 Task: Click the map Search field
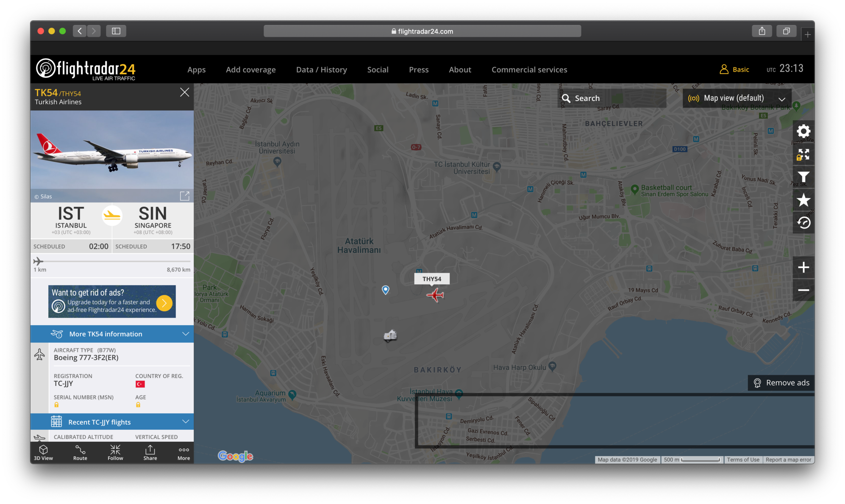[x=612, y=98]
